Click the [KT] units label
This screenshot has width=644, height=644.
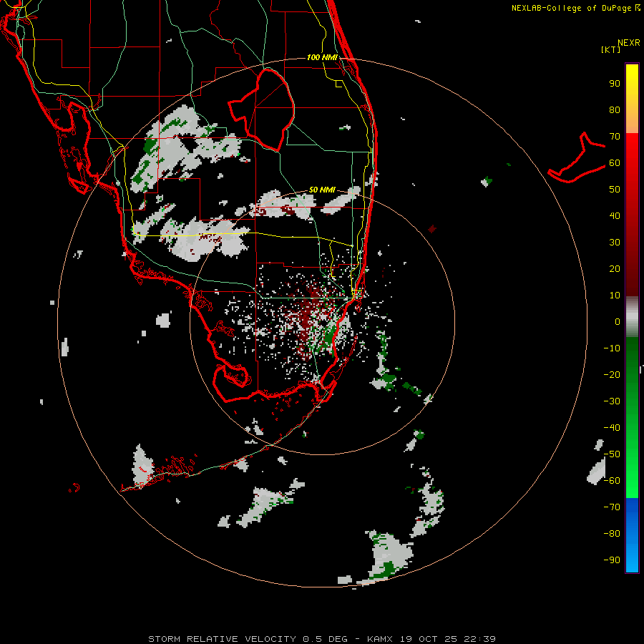tap(610, 49)
